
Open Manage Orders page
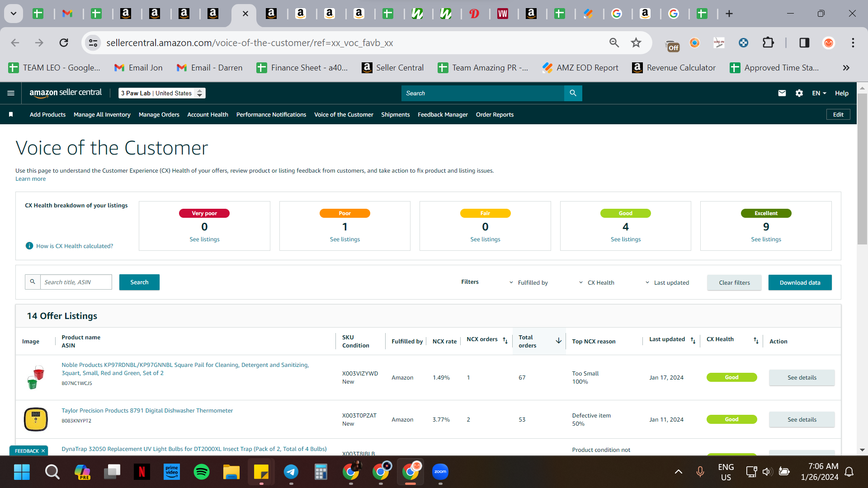click(159, 114)
